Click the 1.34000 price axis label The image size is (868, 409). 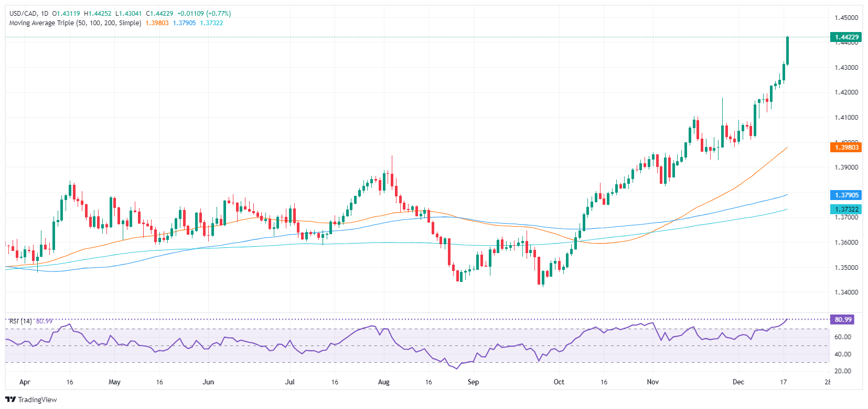click(x=846, y=292)
